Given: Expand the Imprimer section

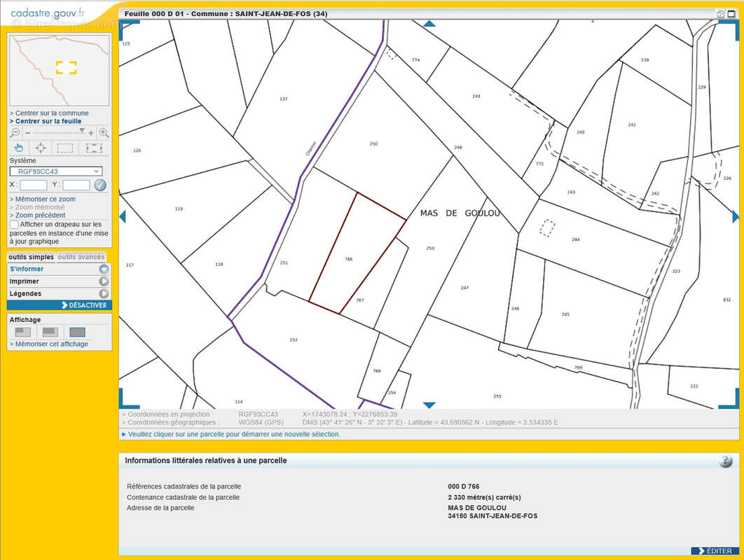Looking at the screenshot, I should point(59,281).
